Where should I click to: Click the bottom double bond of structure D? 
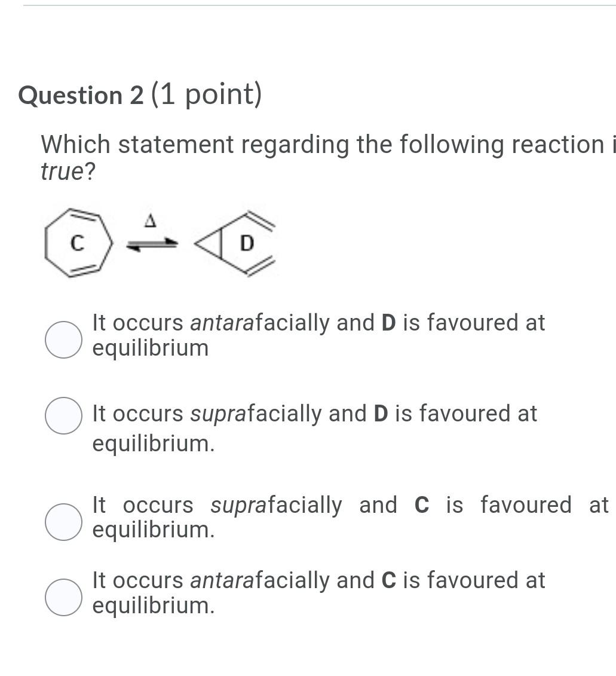pyautogui.click(x=260, y=265)
